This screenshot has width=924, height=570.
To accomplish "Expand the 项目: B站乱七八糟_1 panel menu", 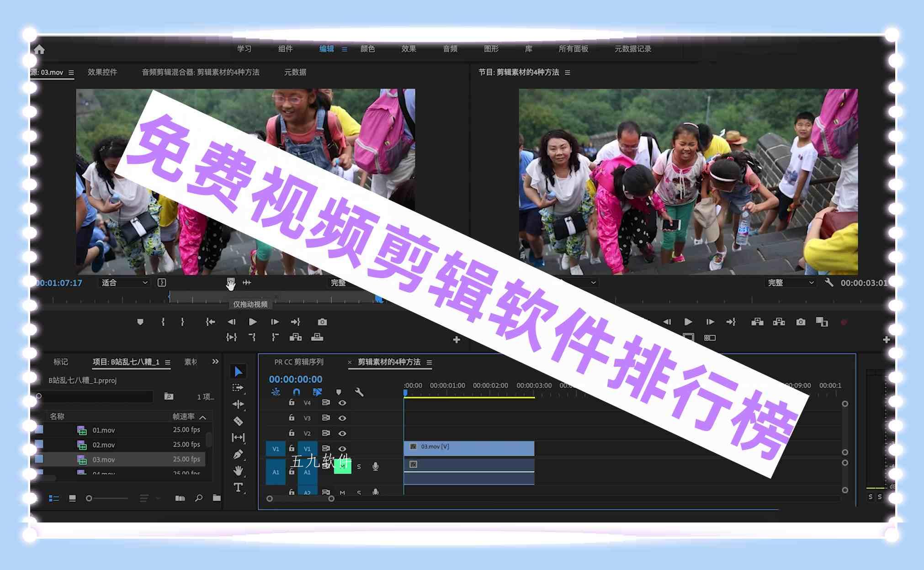I will pos(168,361).
